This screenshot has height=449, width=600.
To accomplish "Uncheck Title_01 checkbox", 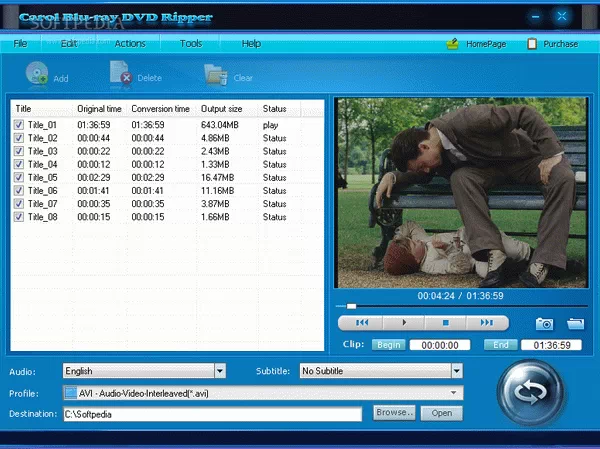I will [x=18, y=125].
